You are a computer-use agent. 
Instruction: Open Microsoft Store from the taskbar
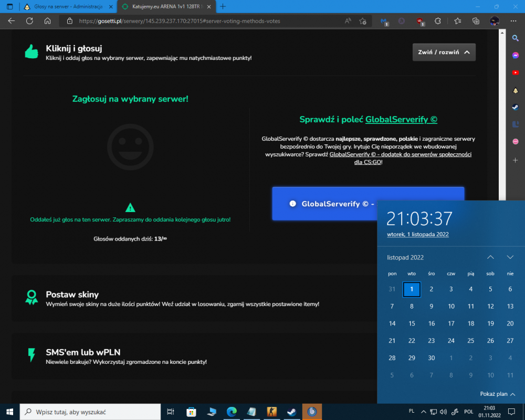click(191, 412)
